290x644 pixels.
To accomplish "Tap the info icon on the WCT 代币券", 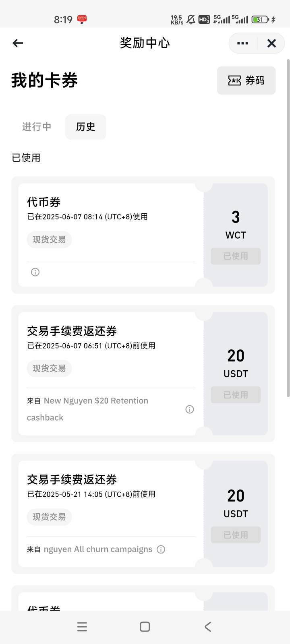I will (x=35, y=272).
